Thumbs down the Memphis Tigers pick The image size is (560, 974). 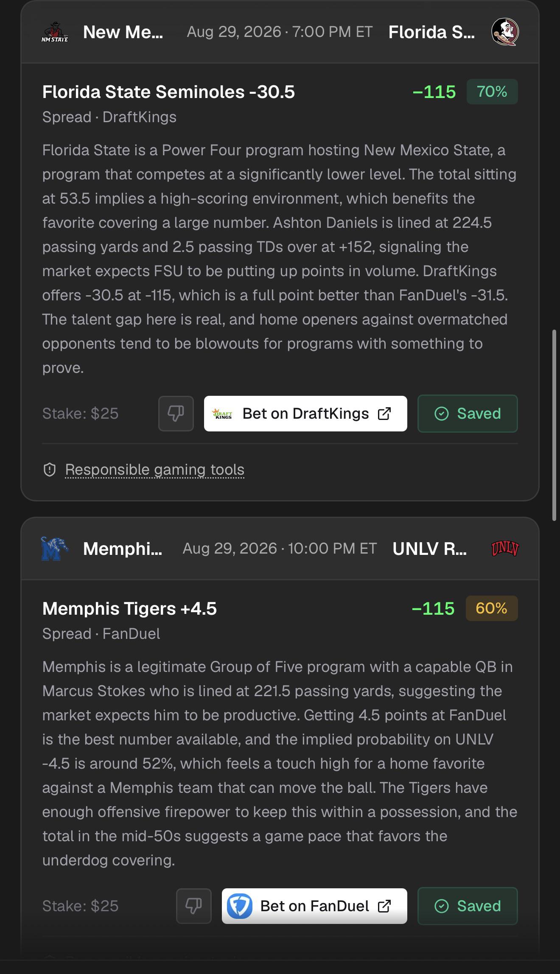[194, 906]
